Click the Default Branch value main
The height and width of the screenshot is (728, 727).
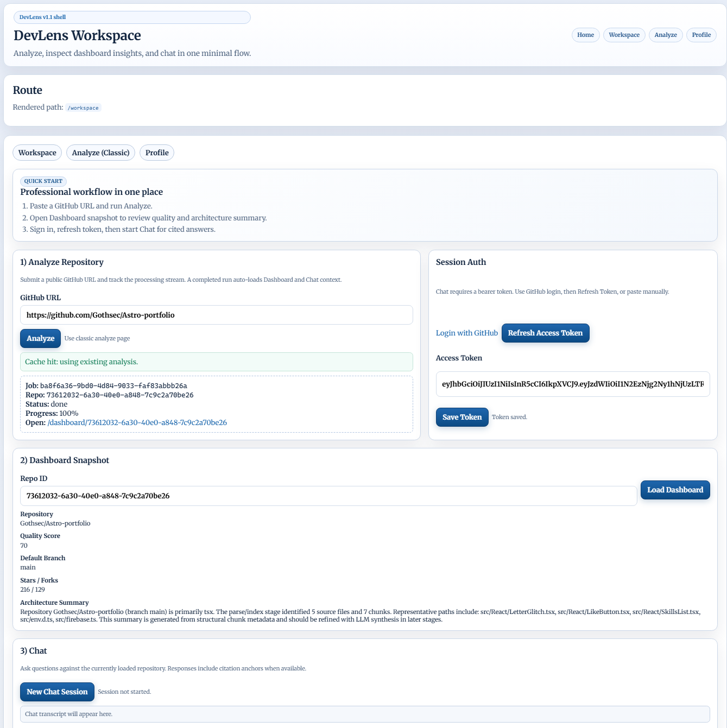(x=28, y=567)
